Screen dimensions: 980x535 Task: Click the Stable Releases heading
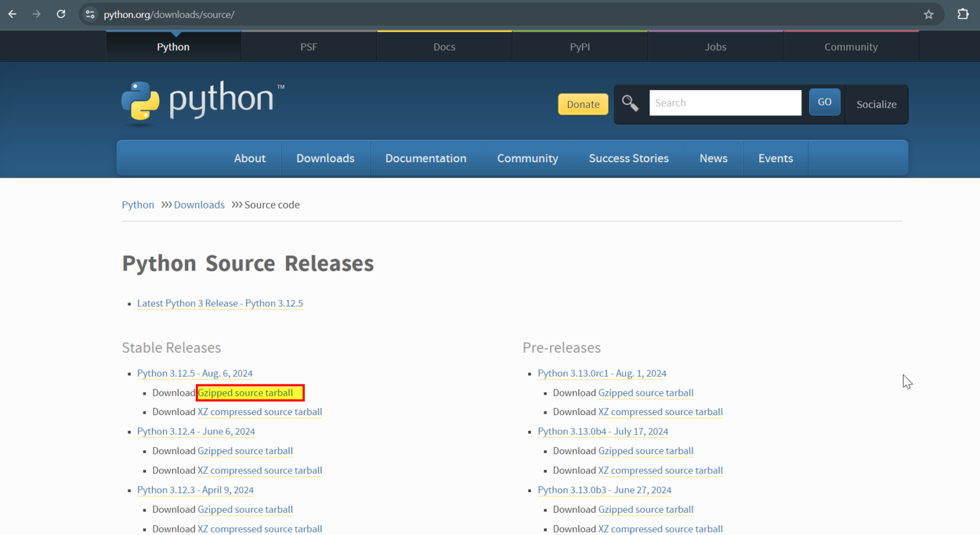172,348
